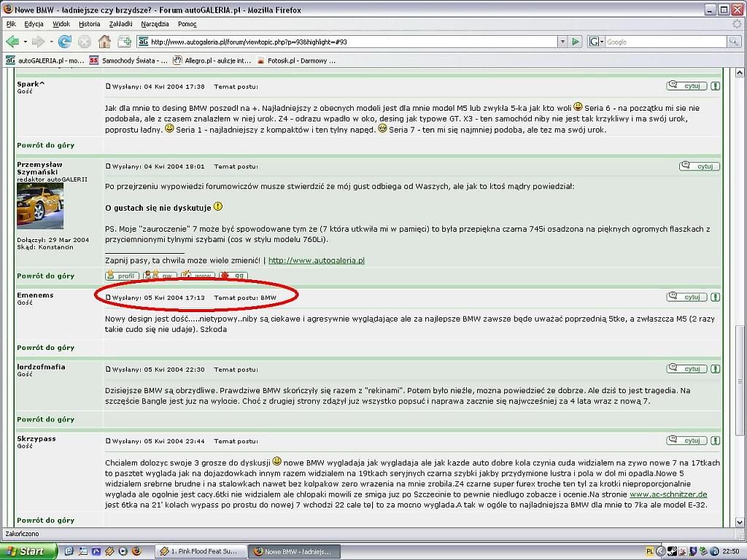Click into the Google search box
The width and height of the screenshot is (747, 560).
(666, 42)
